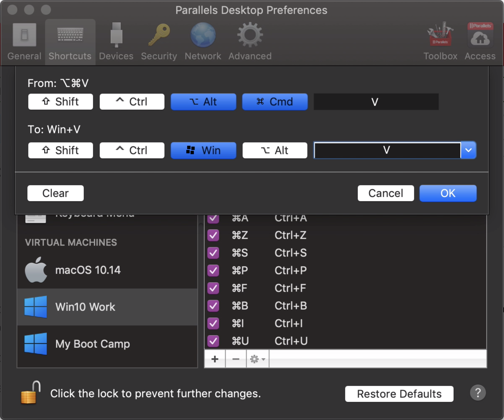Image resolution: width=504 pixels, height=420 pixels.
Task: Toggle Shift modifier in the To row
Action: pos(61,150)
